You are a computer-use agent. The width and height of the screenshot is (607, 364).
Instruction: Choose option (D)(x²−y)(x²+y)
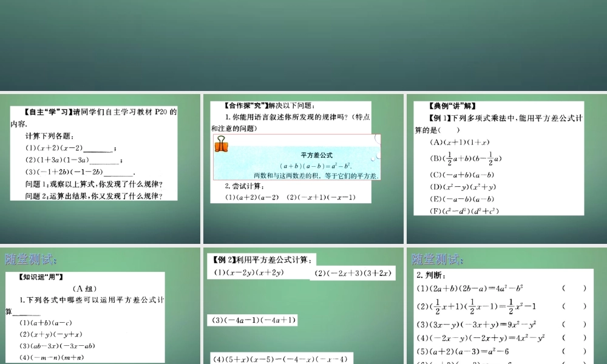click(x=463, y=187)
